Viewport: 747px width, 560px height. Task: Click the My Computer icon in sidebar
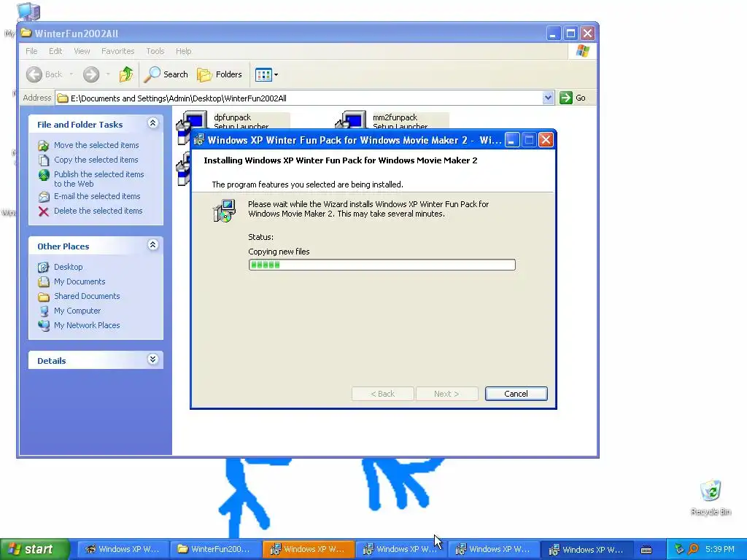tap(43, 311)
